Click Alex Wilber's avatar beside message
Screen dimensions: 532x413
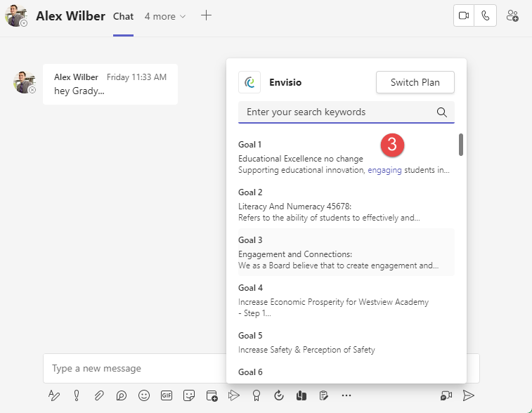pos(24,82)
